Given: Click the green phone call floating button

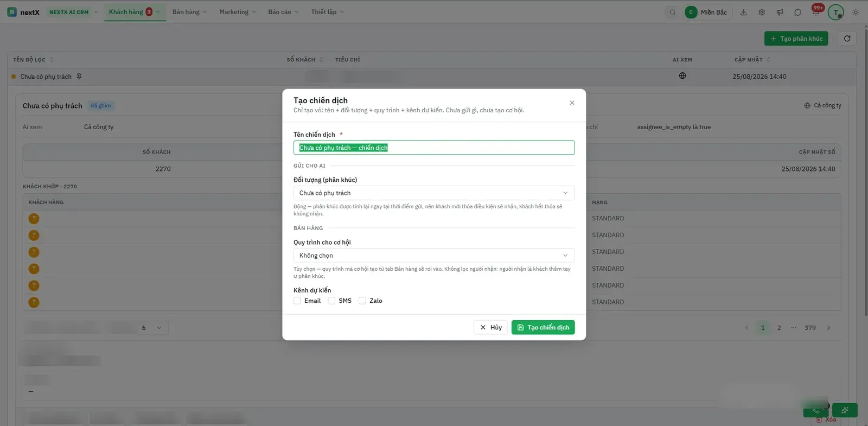Looking at the screenshot, I should point(816,410).
